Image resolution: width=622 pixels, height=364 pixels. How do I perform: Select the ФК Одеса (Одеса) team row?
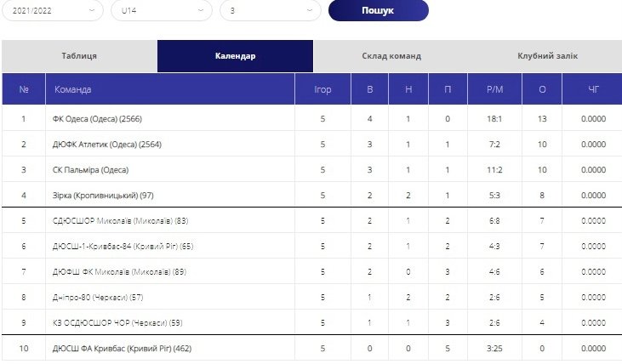pyautogui.click(x=311, y=118)
